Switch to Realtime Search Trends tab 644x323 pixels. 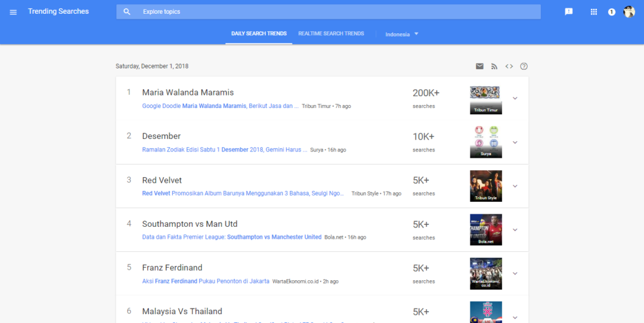[331, 34]
